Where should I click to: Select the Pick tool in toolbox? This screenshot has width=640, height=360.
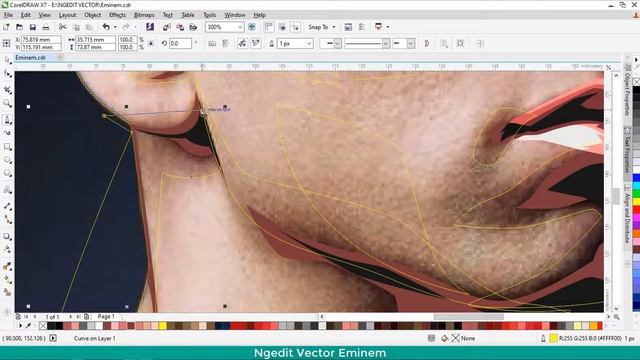pos(7,60)
